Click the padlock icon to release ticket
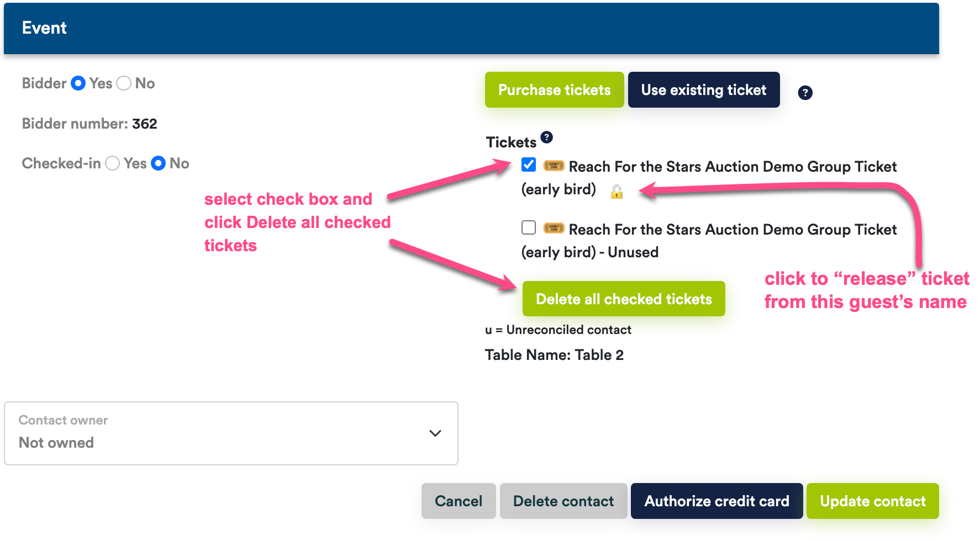The width and height of the screenshot is (980, 541). pyautogui.click(x=617, y=192)
